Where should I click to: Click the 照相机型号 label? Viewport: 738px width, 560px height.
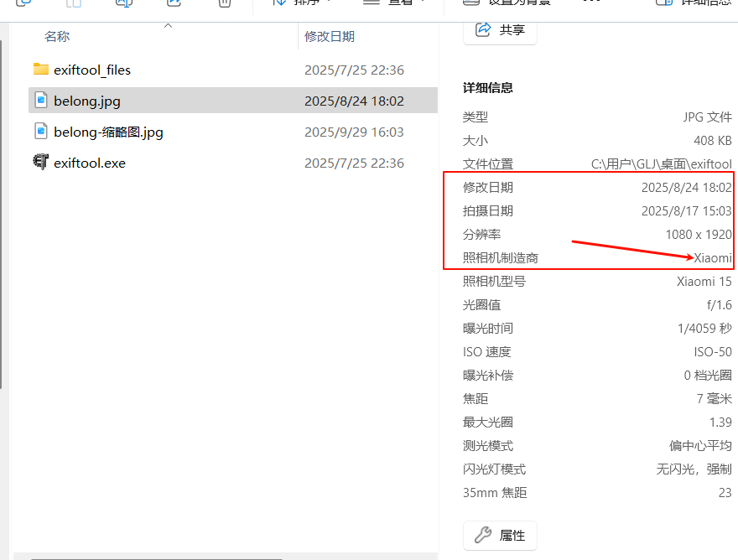point(494,282)
